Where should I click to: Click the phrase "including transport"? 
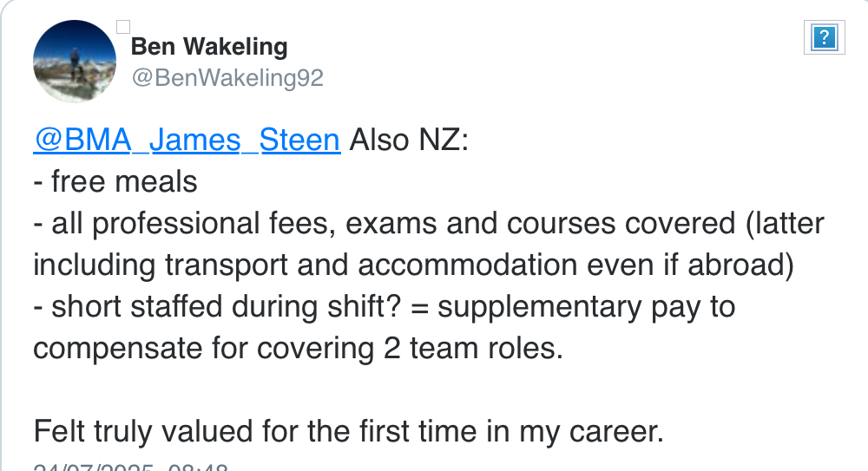coord(161,265)
